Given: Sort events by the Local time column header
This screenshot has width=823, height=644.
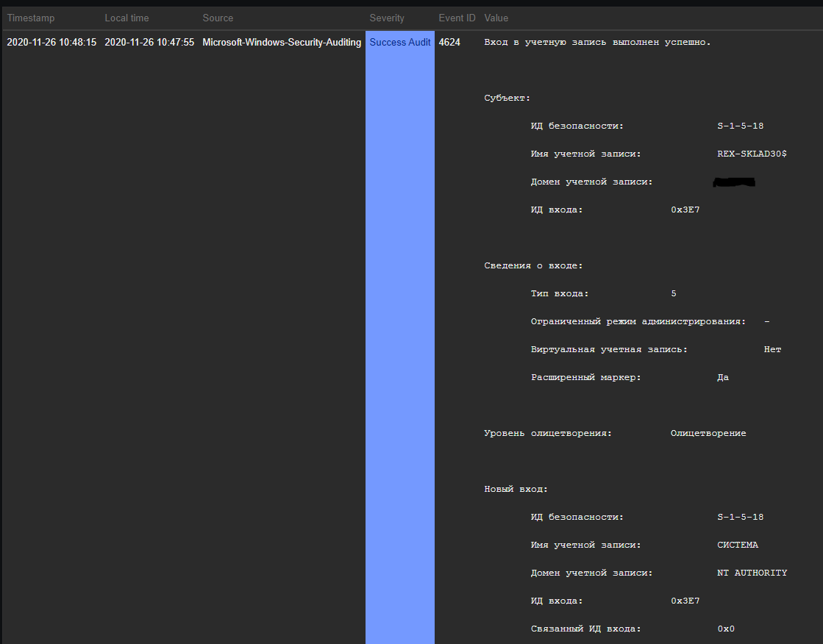Looking at the screenshot, I should [x=127, y=18].
